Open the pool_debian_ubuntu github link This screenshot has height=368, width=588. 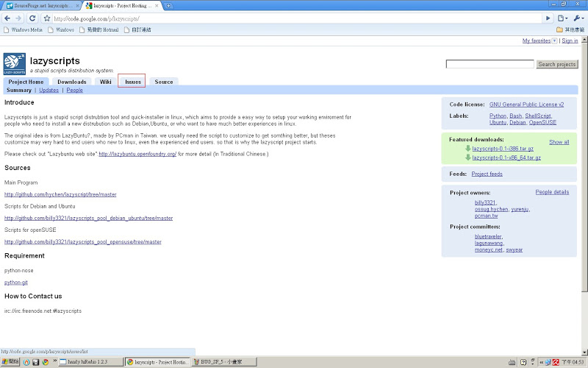tap(88, 218)
